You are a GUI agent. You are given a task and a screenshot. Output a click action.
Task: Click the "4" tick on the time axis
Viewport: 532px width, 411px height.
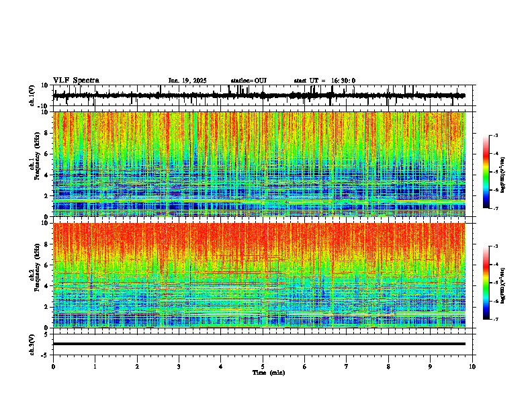pyautogui.click(x=220, y=367)
